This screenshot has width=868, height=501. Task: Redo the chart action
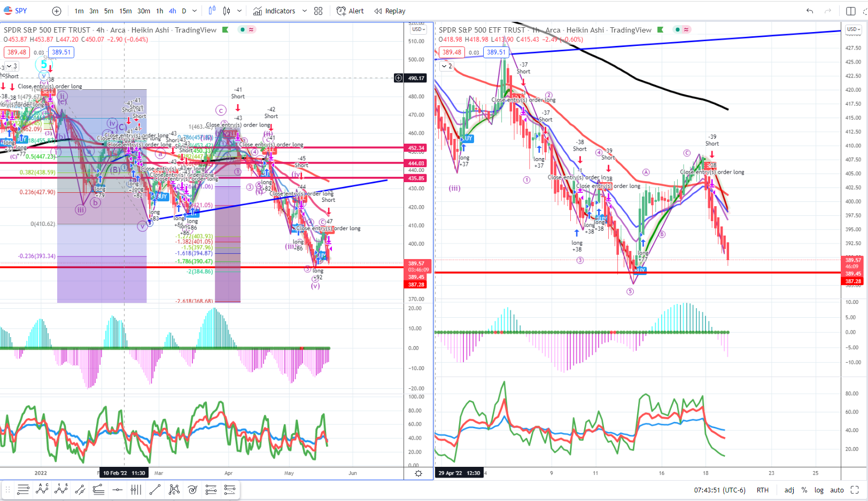tap(828, 11)
